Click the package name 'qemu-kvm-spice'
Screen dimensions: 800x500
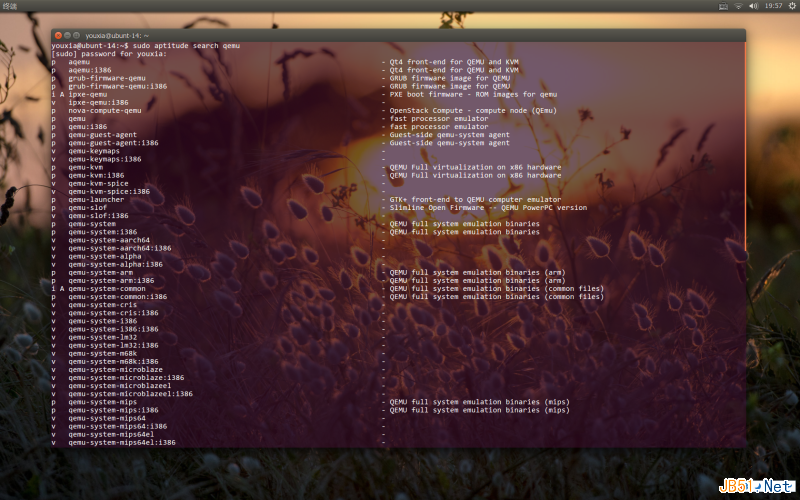[x=98, y=184]
